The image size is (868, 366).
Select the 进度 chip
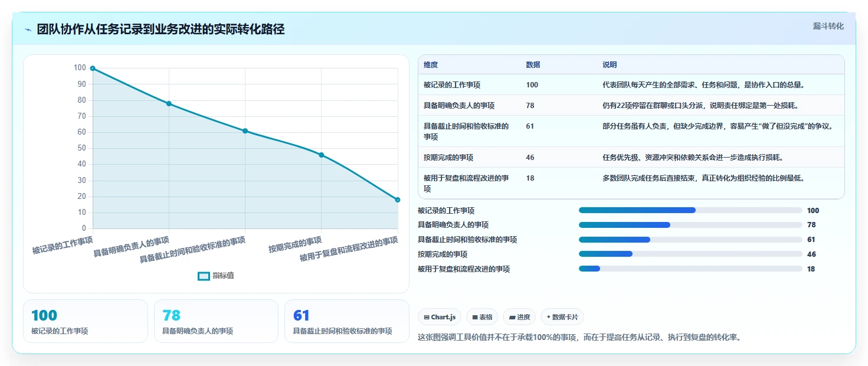(519, 317)
